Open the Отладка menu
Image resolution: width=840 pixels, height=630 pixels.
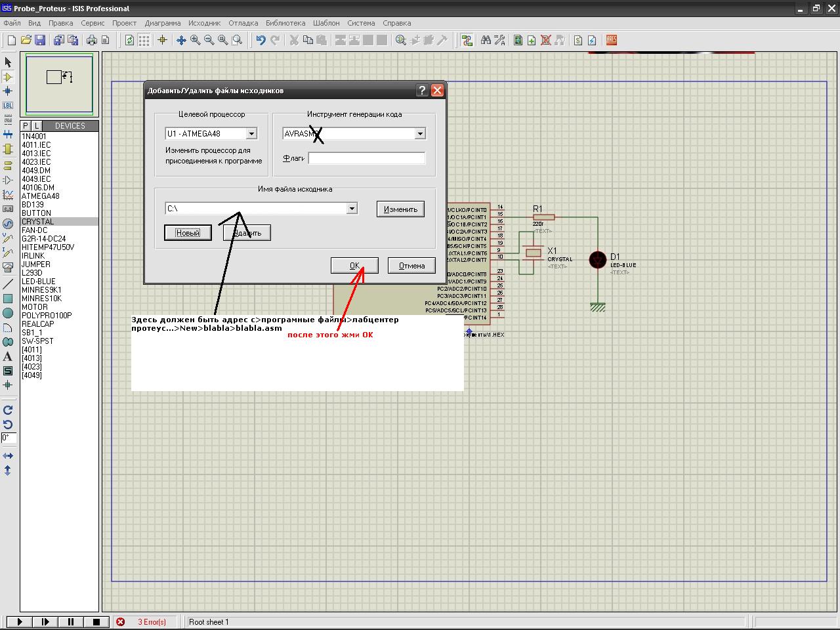click(x=243, y=23)
